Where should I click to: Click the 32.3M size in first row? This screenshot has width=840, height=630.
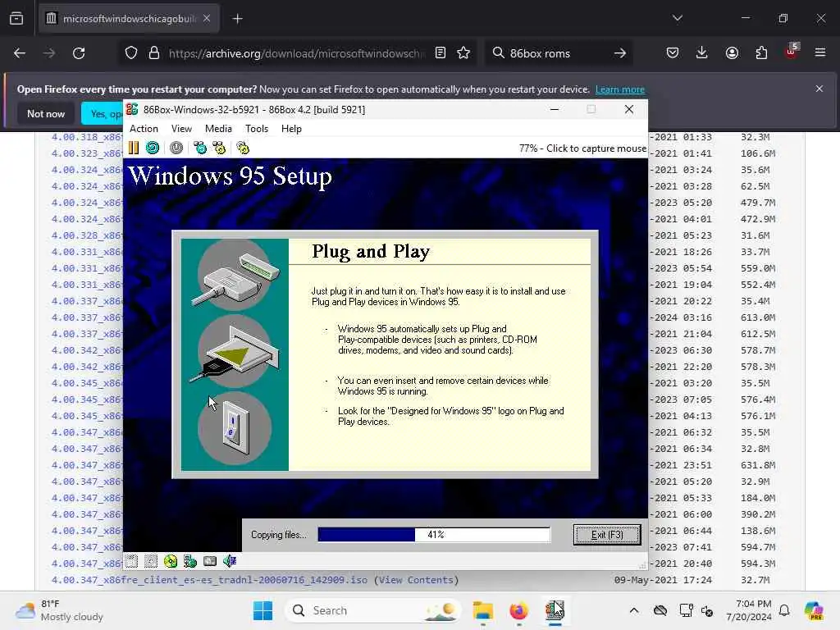click(755, 137)
